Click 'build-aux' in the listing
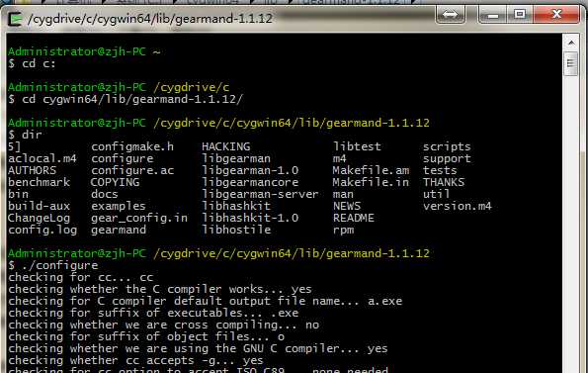The width and height of the screenshot is (588, 373). coord(39,206)
